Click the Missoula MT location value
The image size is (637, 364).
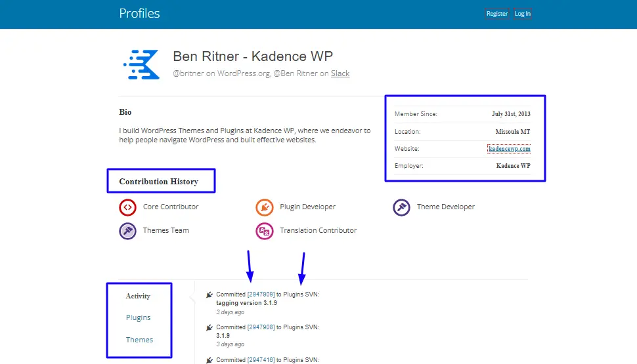[513, 131]
